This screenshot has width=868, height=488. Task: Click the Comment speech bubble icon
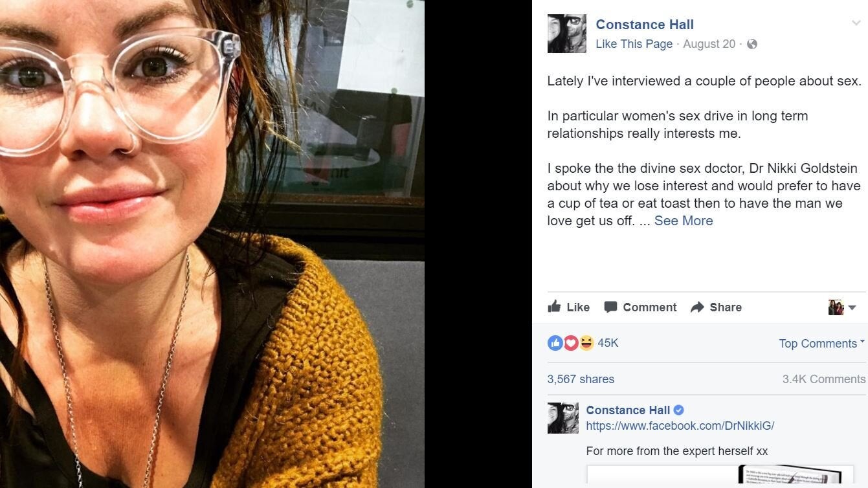[610, 307]
